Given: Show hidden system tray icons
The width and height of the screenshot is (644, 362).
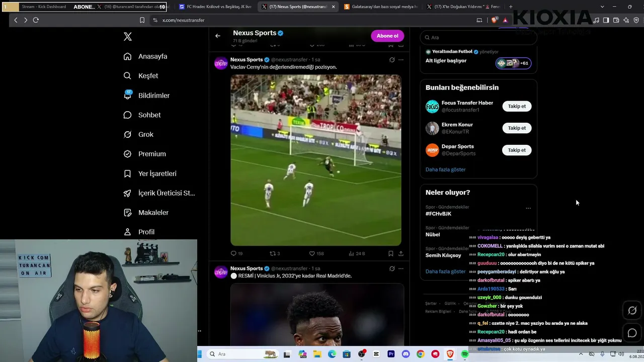Looking at the screenshot, I should 581,354.
